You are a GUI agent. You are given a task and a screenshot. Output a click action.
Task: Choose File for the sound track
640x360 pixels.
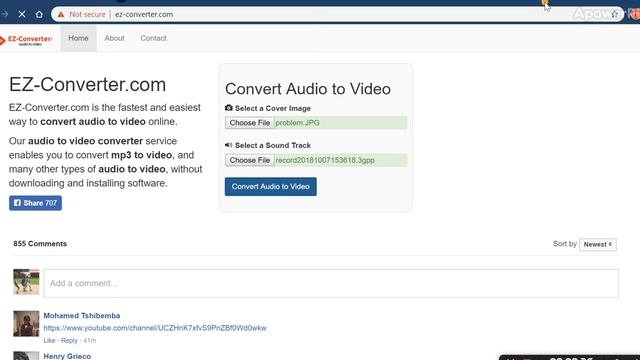point(250,160)
